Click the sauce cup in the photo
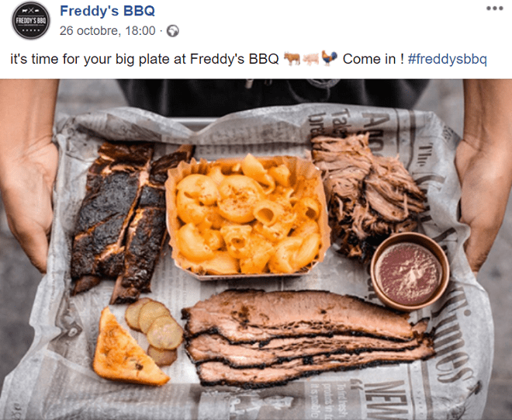 click(x=410, y=272)
